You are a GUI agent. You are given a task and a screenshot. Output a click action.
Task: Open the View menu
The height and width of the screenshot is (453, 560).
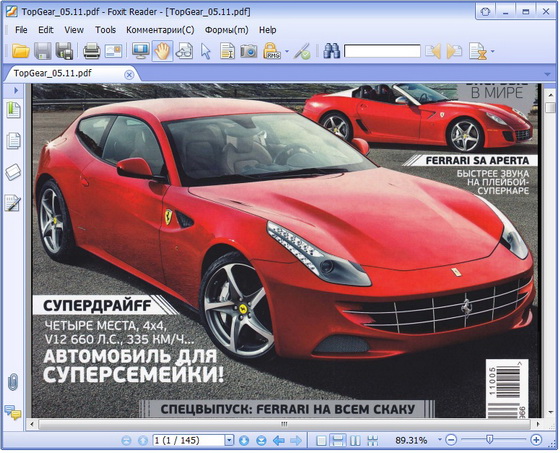tap(74, 30)
